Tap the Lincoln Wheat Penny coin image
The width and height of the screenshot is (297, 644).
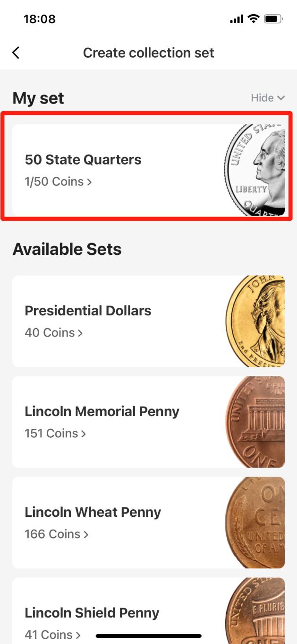click(256, 522)
